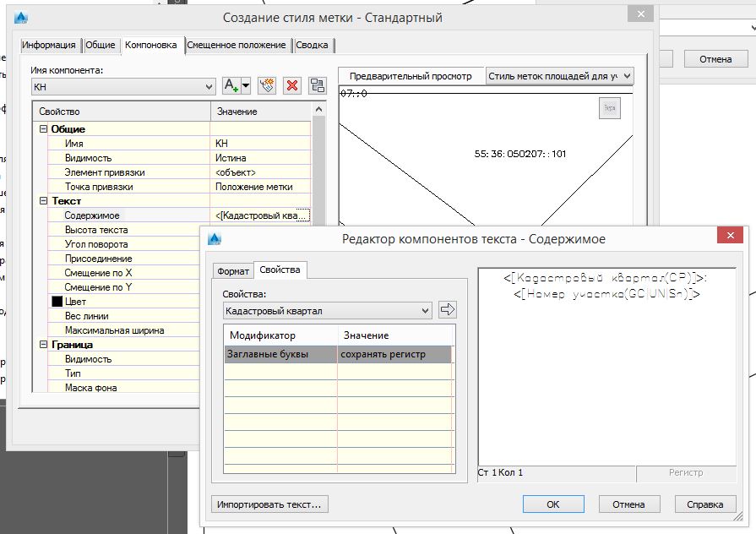Click the component draw order icon
The height and width of the screenshot is (534, 756).
point(318,86)
